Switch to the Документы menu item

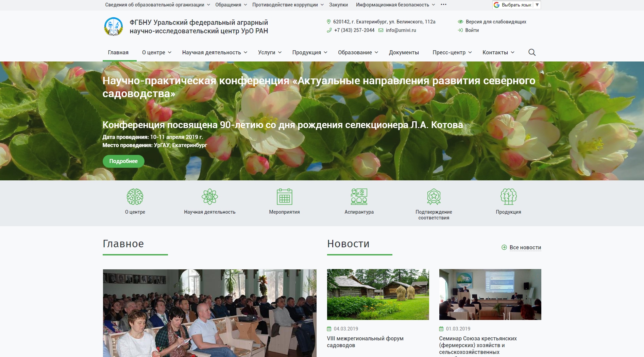pyautogui.click(x=404, y=53)
